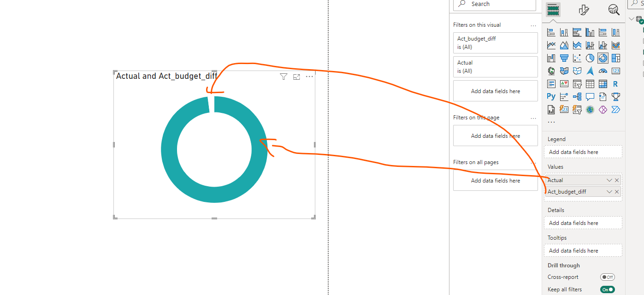Click Add data fields in all-pages filters
The width and height of the screenshot is (644, 295).
[496, 181]
